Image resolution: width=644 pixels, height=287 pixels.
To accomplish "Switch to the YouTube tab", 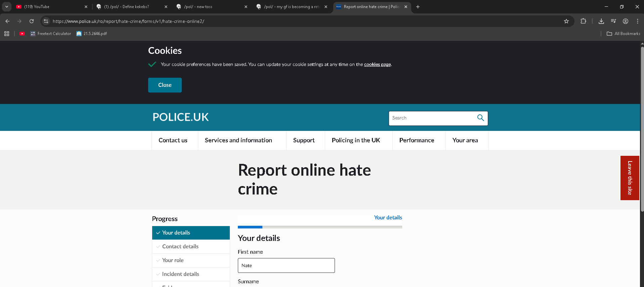I will [50, 7].
